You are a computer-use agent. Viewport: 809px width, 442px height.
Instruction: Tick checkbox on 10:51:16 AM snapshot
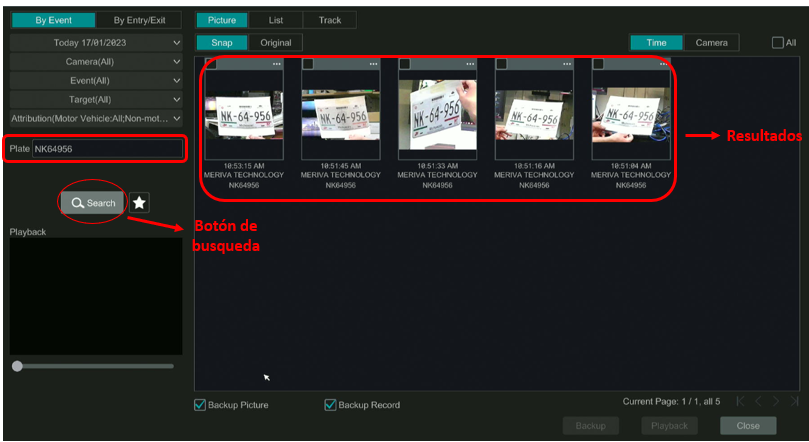click(x=501, y=64)
